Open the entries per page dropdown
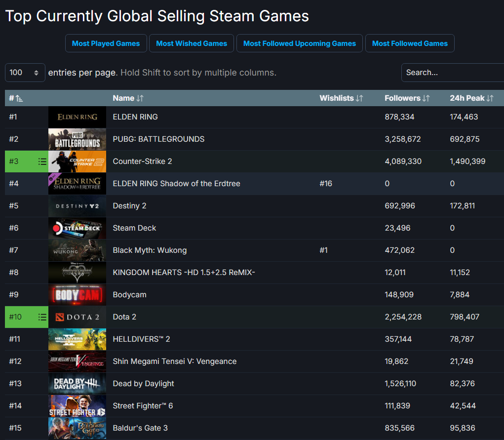This screenshot has width=504, height=440. pos(25,73)
